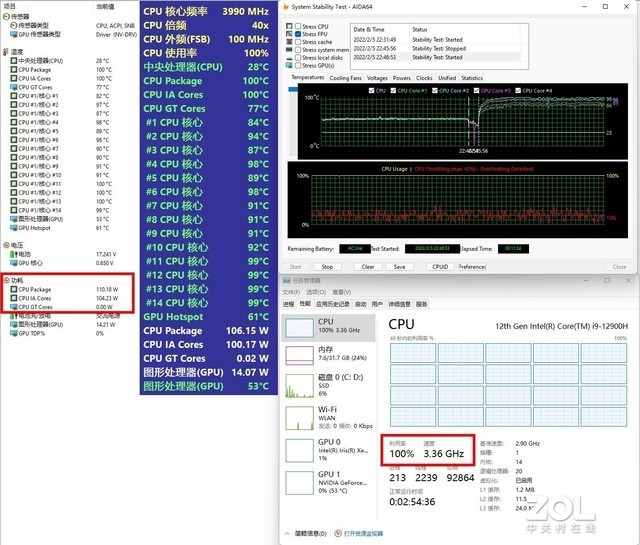
Task: Toggle CPU Core #3 graph checkbox
Action: point(476,91)
